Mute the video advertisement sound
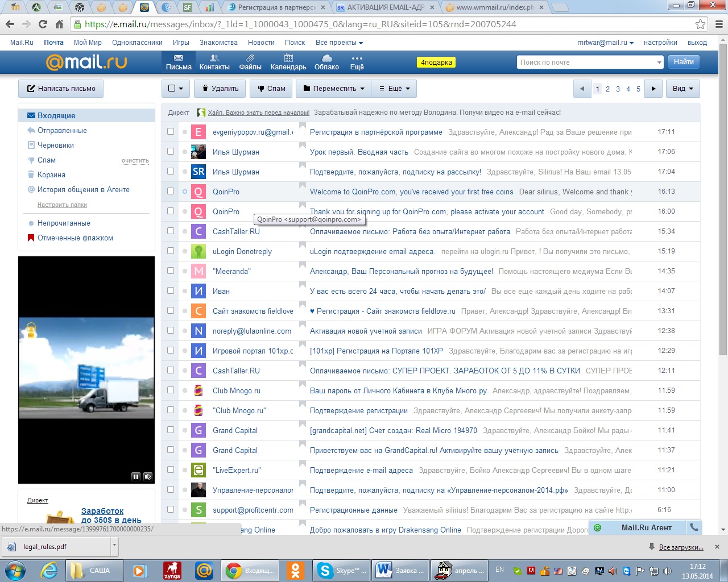 (147, 476)
